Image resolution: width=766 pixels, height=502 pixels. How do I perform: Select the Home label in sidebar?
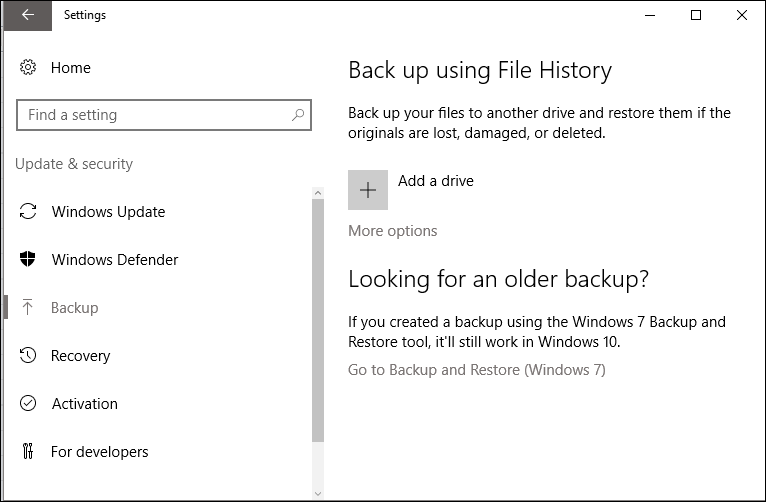(71, 68)
